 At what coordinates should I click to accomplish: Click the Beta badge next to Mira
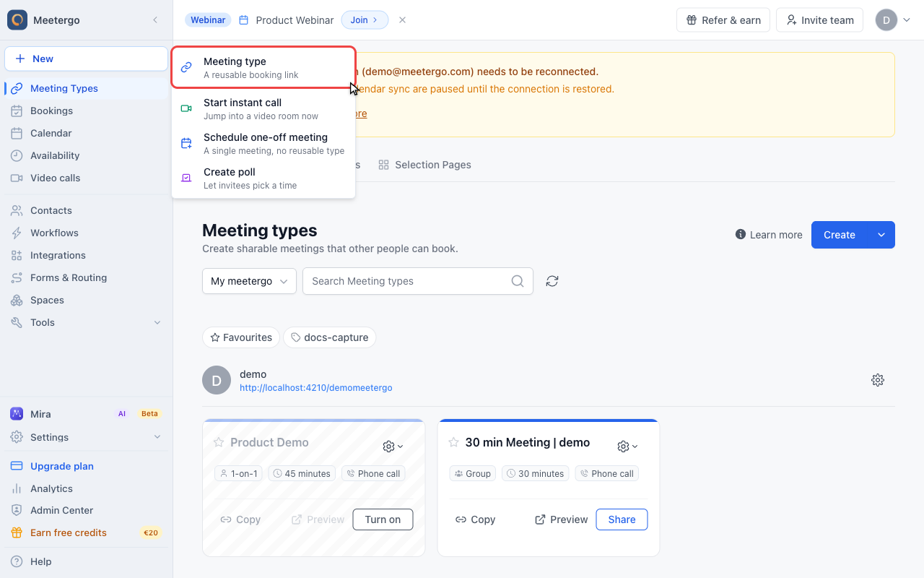coord(149,414)
